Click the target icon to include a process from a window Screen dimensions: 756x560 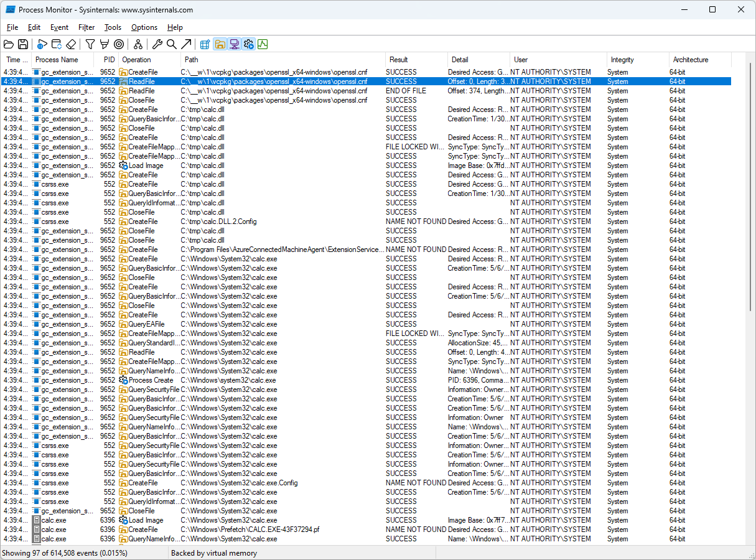[x=119, y=44]
